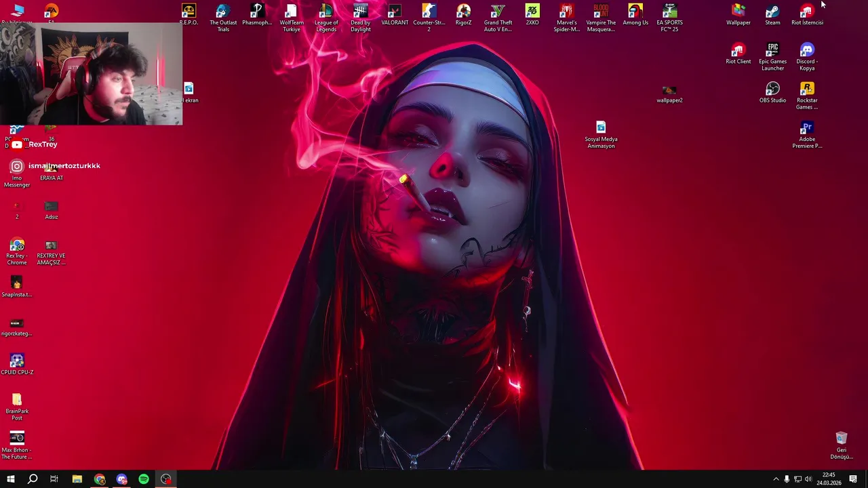This screenshot has height=488, width=868.
Task: Click the webcam overlay thumbnail
Action: click(x=92, y=75)
